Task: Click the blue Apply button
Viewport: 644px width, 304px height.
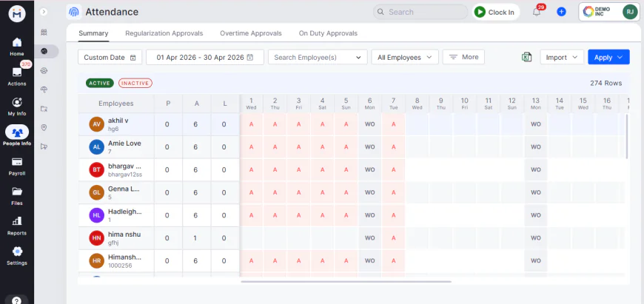Action: (x=608, y=57)
